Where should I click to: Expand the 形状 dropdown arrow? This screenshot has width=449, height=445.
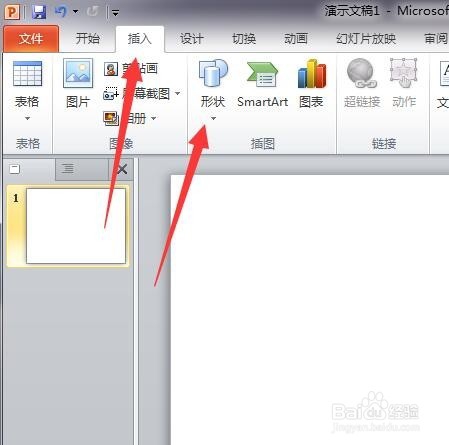(213, 118)
